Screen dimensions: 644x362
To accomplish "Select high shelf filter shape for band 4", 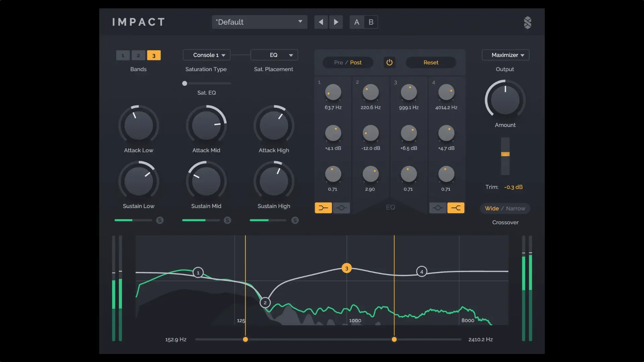I will point(455,208).
